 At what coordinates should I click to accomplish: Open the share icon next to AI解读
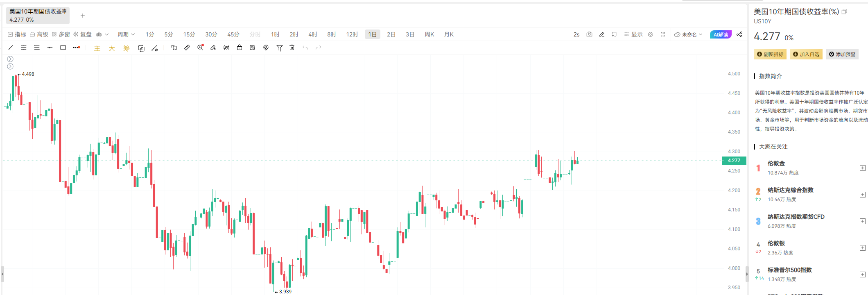pyautogui.click(x=739, y=34)
